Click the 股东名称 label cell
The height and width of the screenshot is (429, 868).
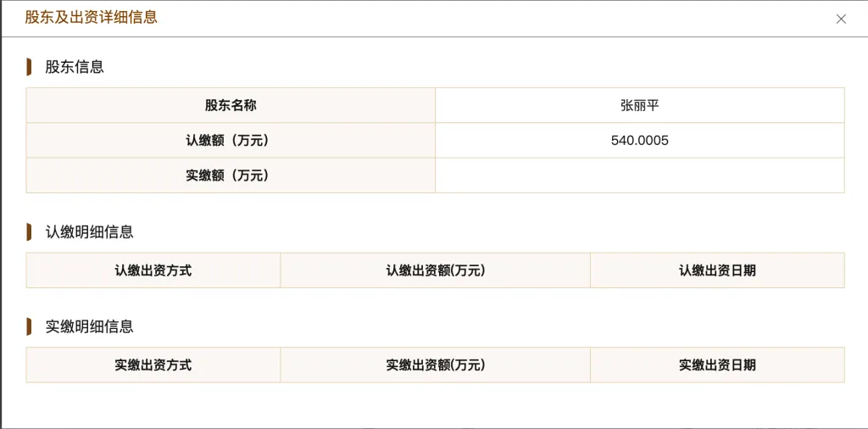coord(231,105)
